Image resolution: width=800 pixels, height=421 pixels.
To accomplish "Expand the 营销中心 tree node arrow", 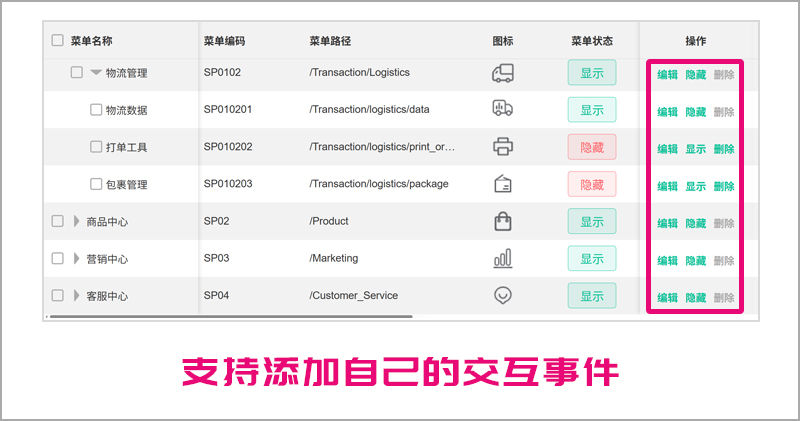I will (x=77, y=258).
